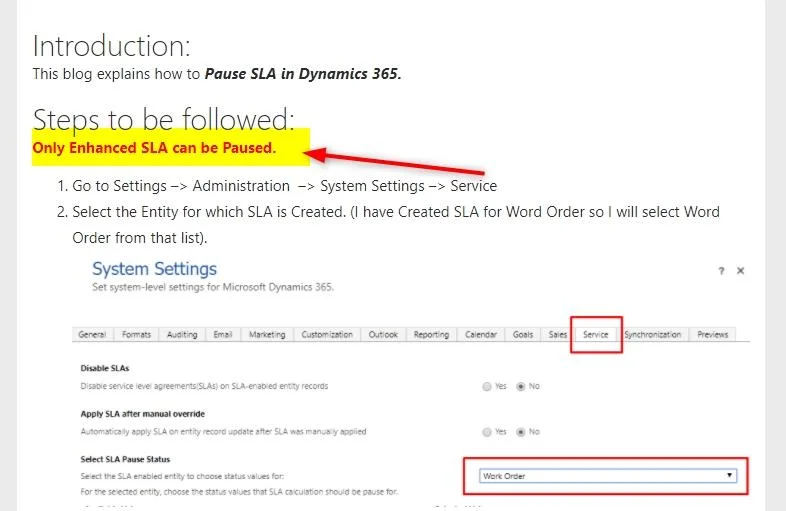Click the 'Pause SLA in Dynamics 365' bold text
The image size is (786, 511).
[303, 74]
